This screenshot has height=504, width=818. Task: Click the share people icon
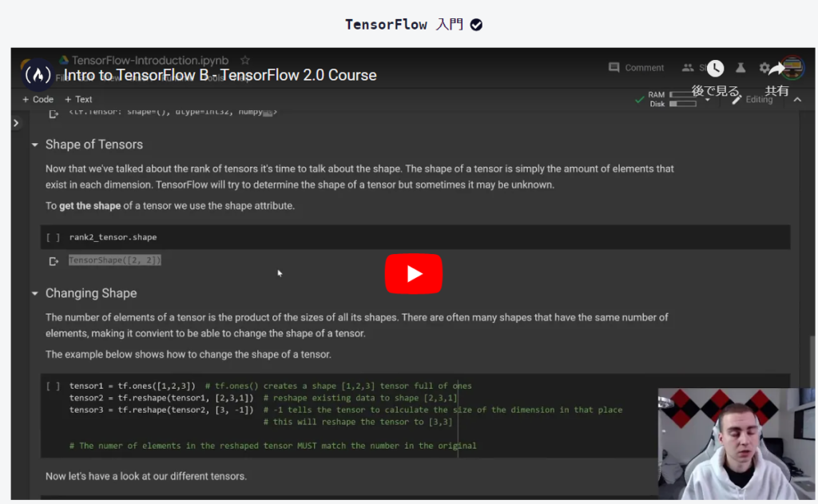pos(688,68)
